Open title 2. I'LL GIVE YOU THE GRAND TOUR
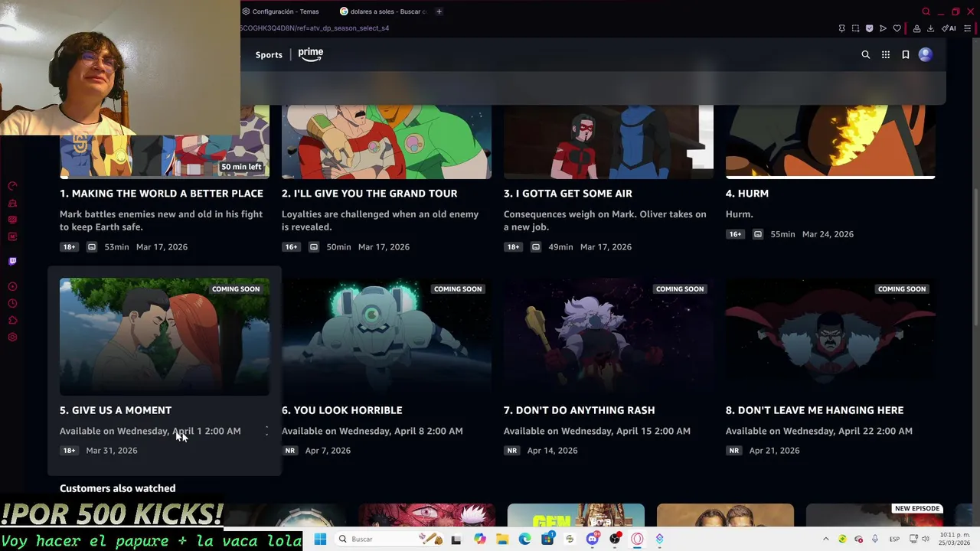 point(370,194)
